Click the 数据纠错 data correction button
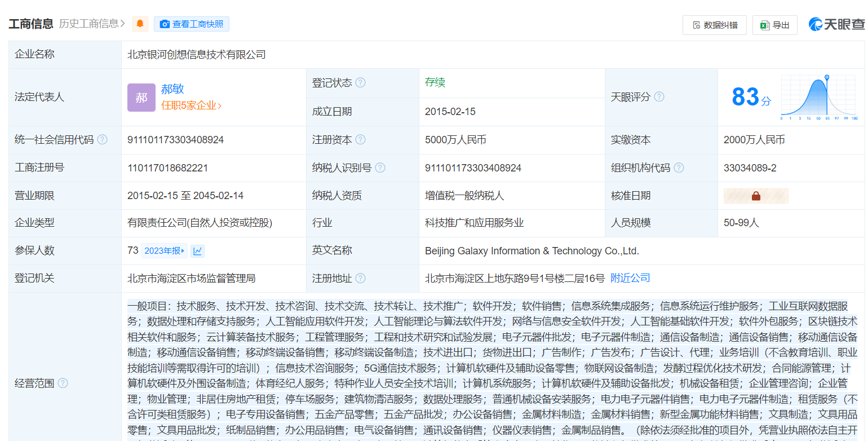This screenshot has height=441, width=868. click(x=715, y=25)
